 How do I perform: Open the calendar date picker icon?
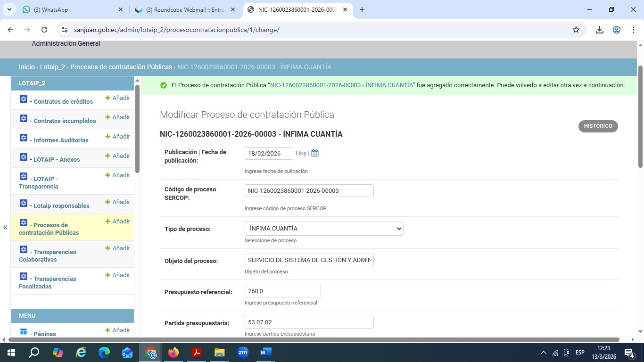point(315,153)
